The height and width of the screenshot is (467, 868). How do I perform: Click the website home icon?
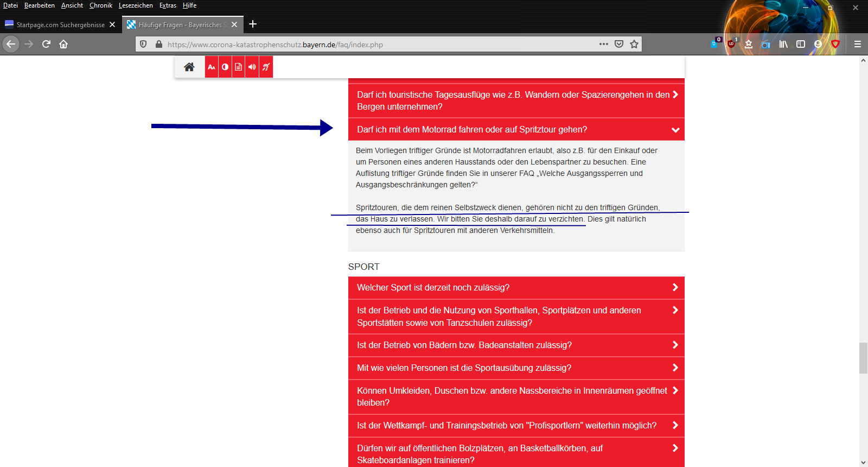[x=189, y=67]
